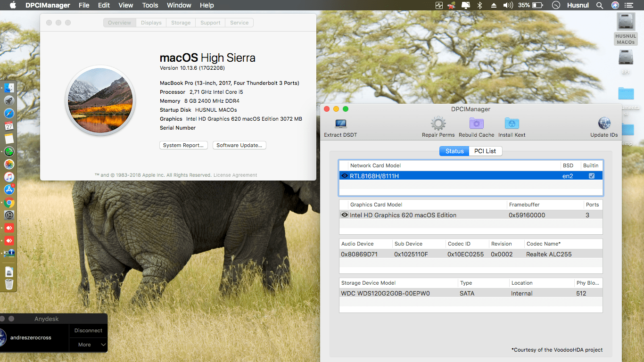Switch to Displays tab in About This Mac
The image size is (644, 362).
[151, 23]
